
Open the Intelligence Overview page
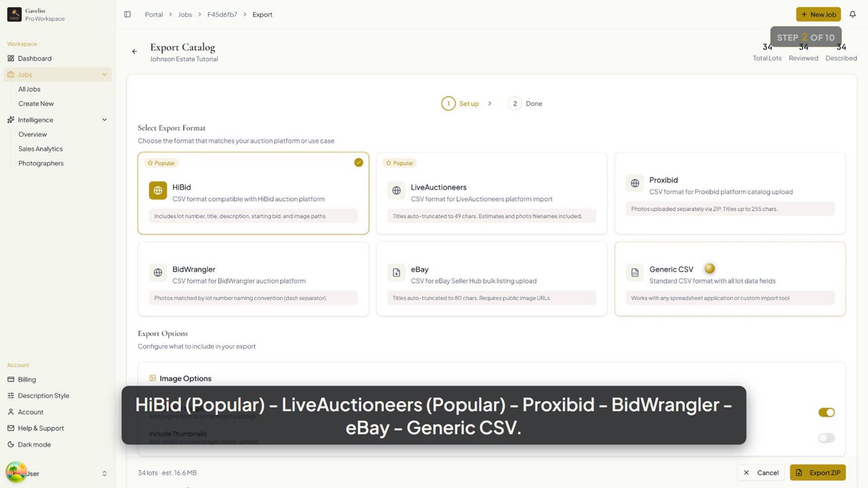click(x=33, y=134)
